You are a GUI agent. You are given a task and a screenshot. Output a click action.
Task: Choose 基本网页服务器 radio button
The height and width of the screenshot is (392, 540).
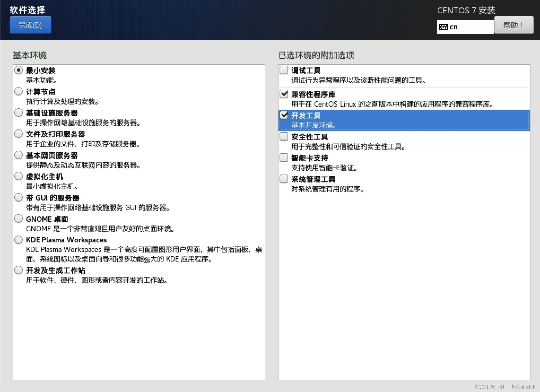point(19,155)
